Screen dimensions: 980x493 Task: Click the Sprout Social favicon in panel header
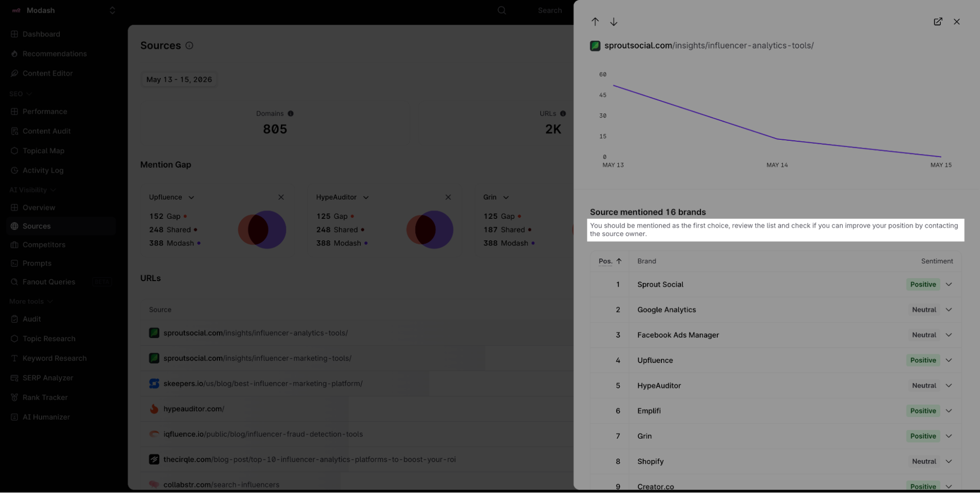595,46
